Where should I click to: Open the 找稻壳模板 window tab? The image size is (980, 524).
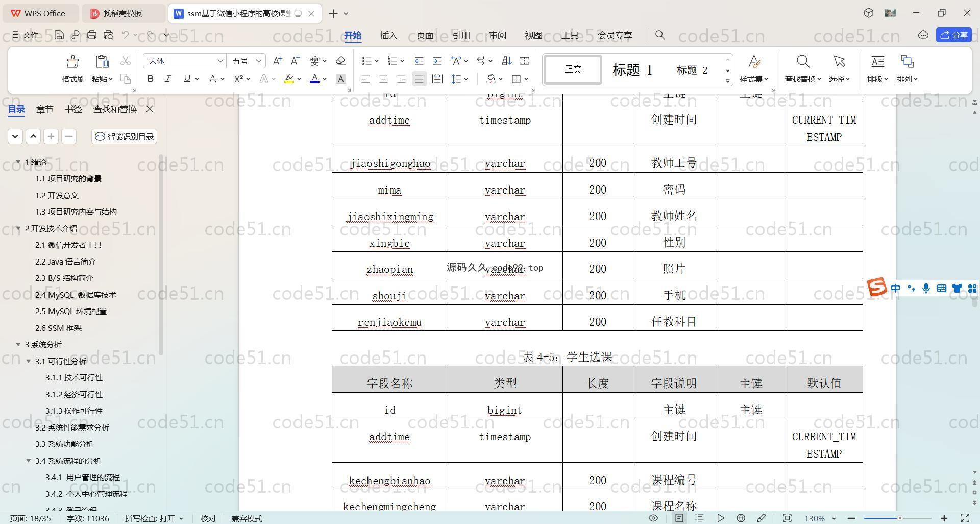pyautogui.click(x=122, y=13)
